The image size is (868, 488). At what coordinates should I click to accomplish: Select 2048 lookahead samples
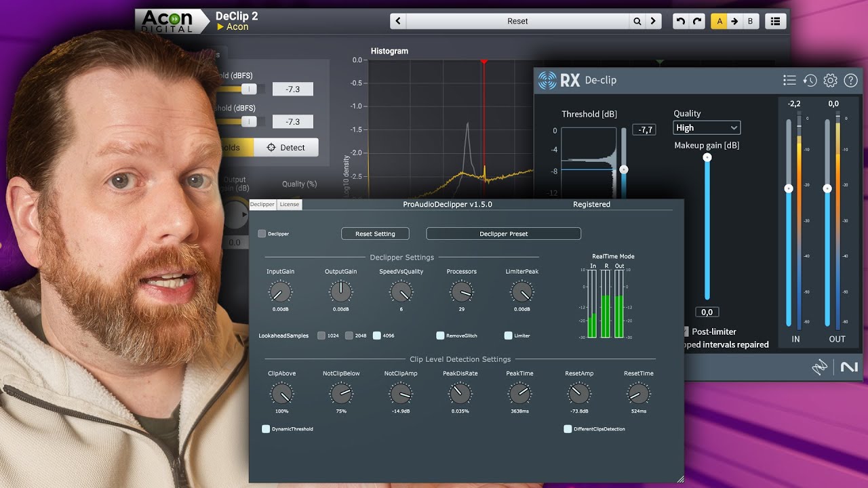click(x=349, y=335)
